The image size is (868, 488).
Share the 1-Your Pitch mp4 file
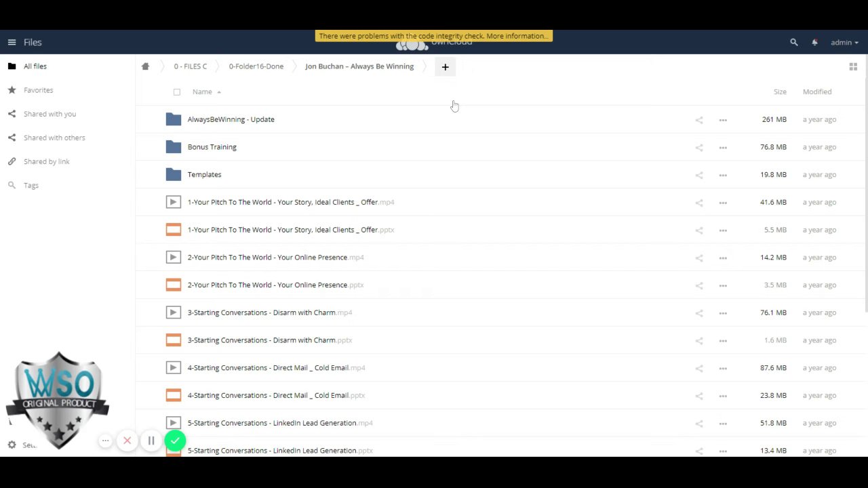pyautogui.click(x=699, y=203)
